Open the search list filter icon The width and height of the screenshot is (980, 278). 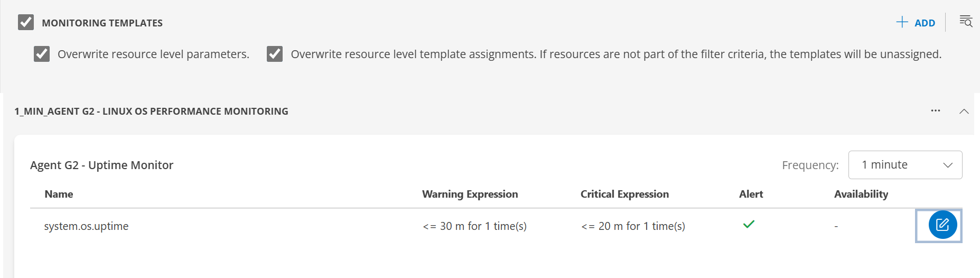tap(966, 22)
